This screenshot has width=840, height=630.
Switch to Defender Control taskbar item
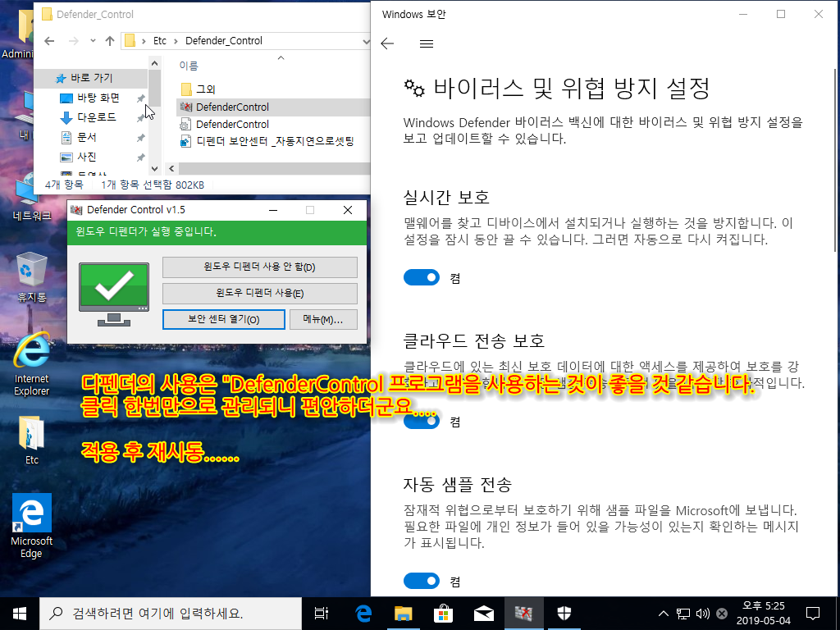coord(524,614)
